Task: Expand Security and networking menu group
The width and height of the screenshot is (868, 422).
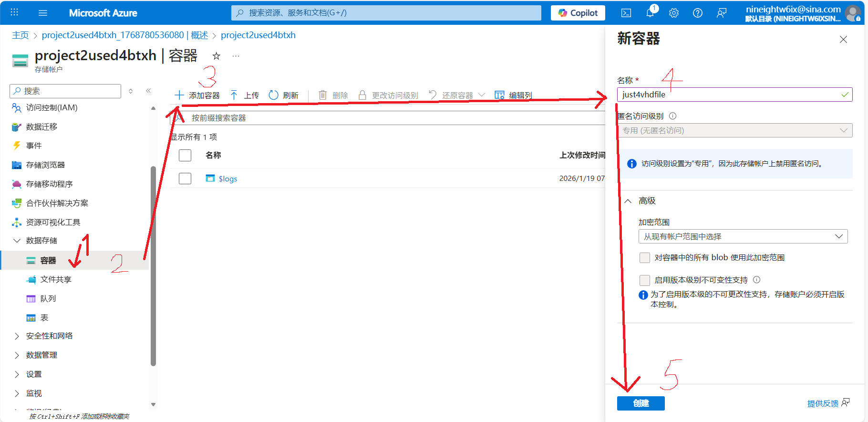Action: (x=17, y=336)
